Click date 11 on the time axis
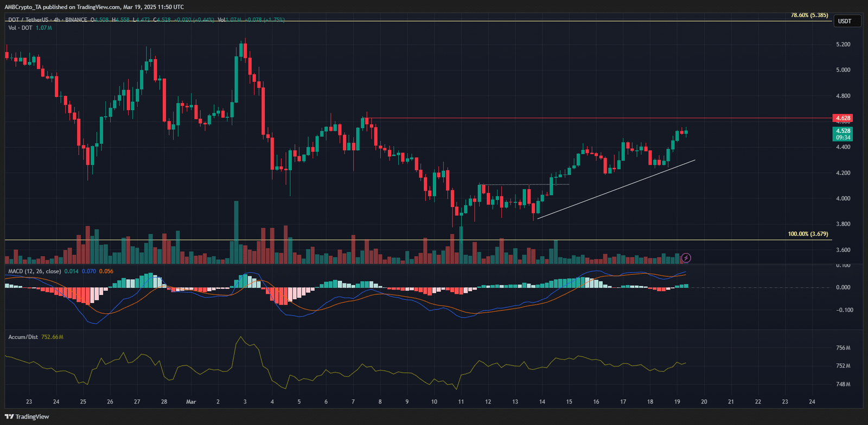This screenshot has height=425, width=868. coord(461,402)
